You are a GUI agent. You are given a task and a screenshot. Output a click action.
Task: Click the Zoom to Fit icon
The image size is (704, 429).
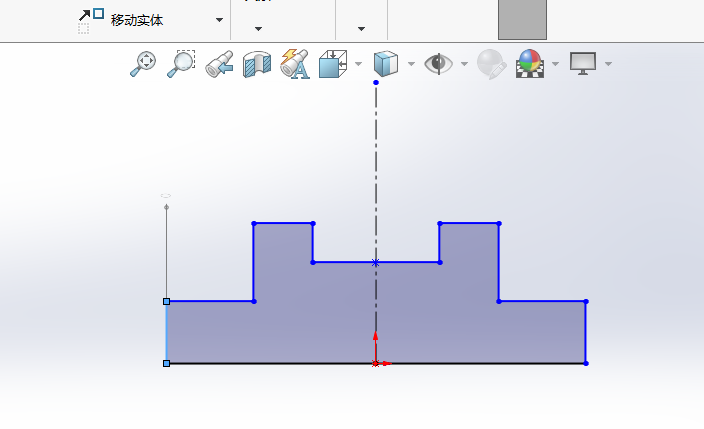(x=143, y=64)
